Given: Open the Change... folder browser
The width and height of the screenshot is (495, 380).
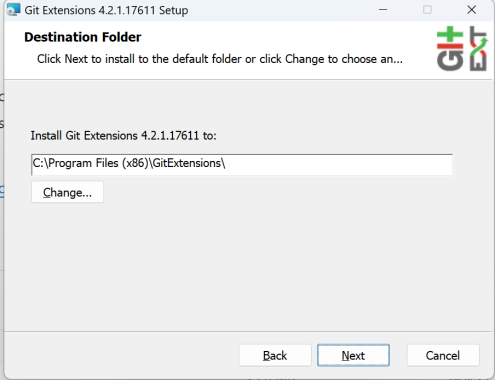Looking at the screenshot, I should 67,192.
